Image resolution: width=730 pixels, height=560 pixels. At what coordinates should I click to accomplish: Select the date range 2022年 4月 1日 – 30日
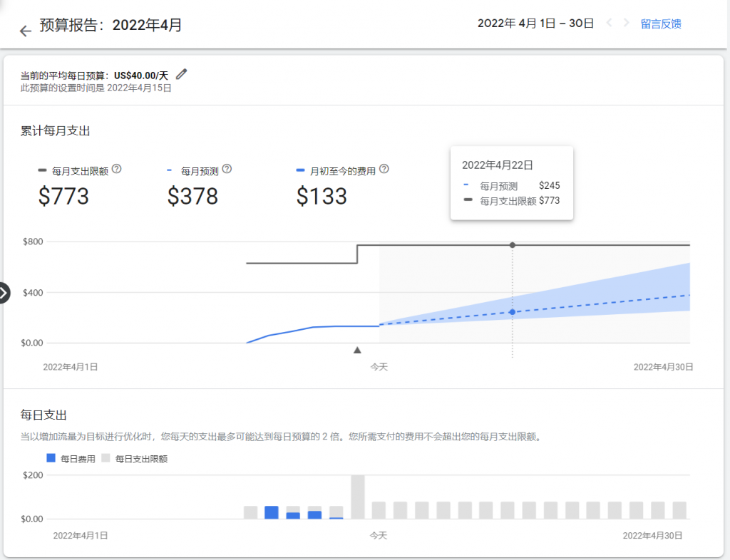[x=535, y=24]
